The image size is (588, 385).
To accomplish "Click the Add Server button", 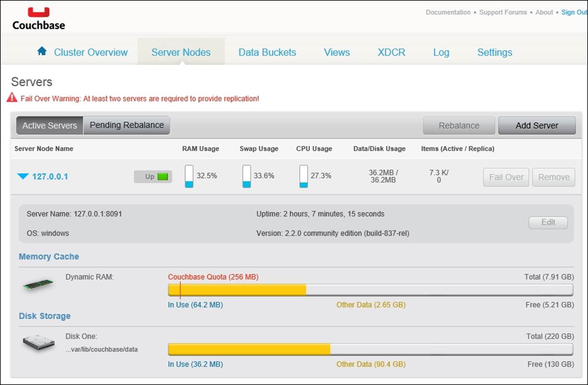I will [537, 126].
